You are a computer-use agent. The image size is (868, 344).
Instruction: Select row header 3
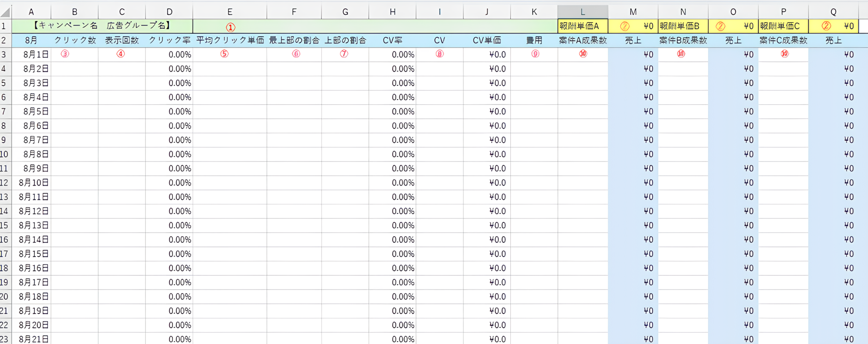click(5, 54)
